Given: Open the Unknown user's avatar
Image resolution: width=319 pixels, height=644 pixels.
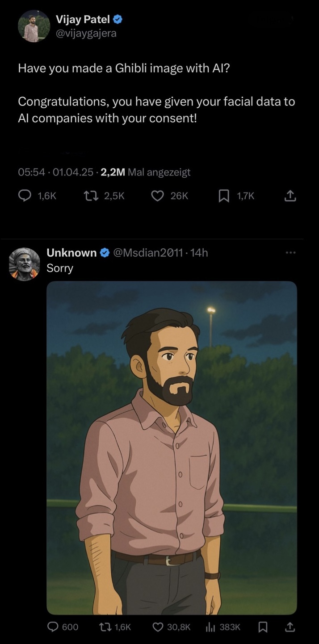Looking at the screenshot, I should [x=25, y=263].
